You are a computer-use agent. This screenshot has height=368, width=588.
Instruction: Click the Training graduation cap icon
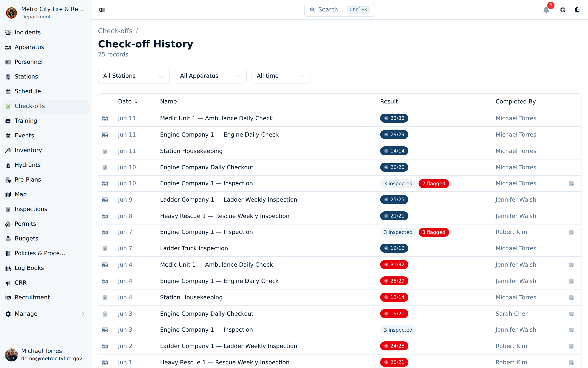[x=8, y=121]
